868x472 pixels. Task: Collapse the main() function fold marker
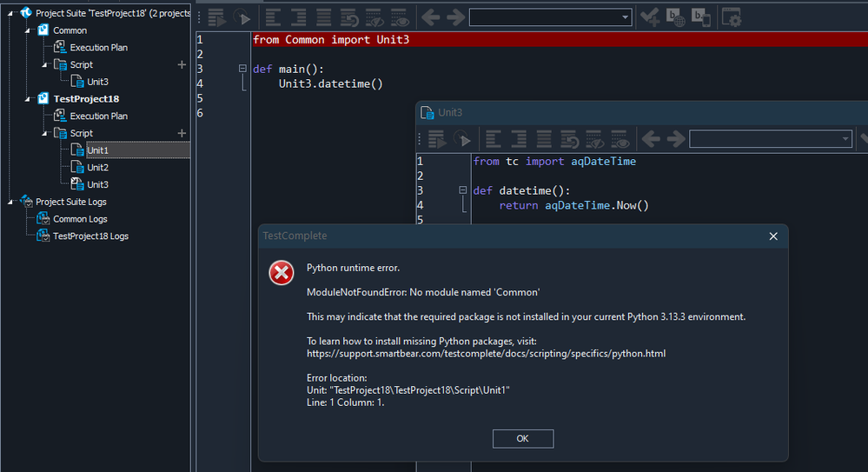242,69
